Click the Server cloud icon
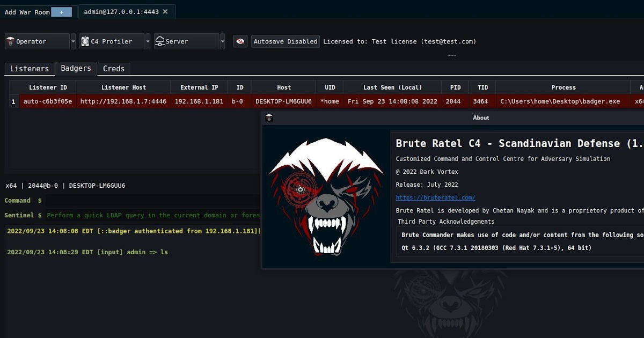Viewport: 644px width, 338px height. tap(159, 41)
